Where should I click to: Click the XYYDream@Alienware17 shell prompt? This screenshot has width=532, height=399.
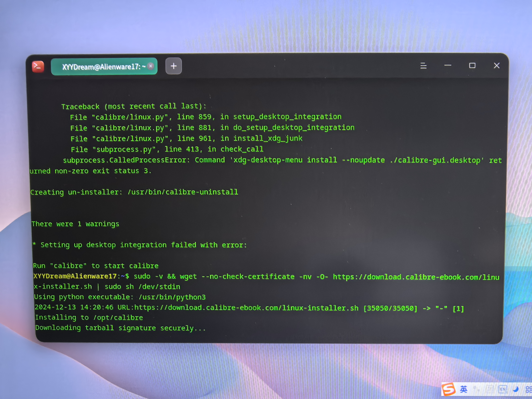click(81, 276)
